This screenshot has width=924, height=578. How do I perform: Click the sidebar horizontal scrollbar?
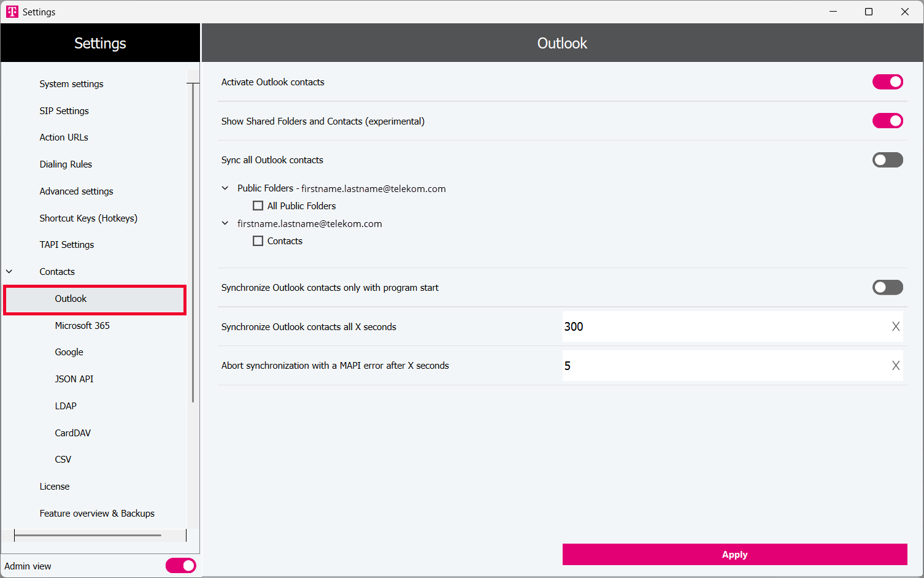point(88,536)
